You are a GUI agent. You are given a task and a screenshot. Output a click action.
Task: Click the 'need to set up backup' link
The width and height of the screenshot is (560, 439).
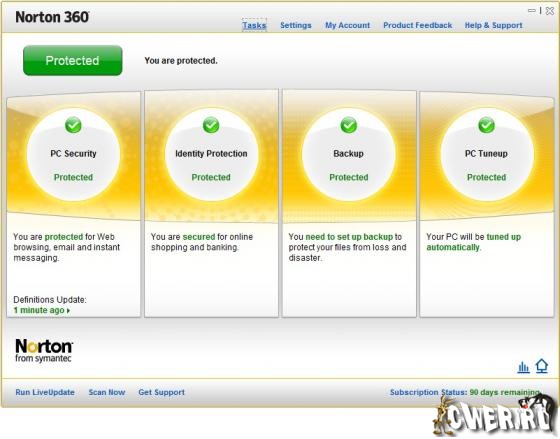[349, 237]
